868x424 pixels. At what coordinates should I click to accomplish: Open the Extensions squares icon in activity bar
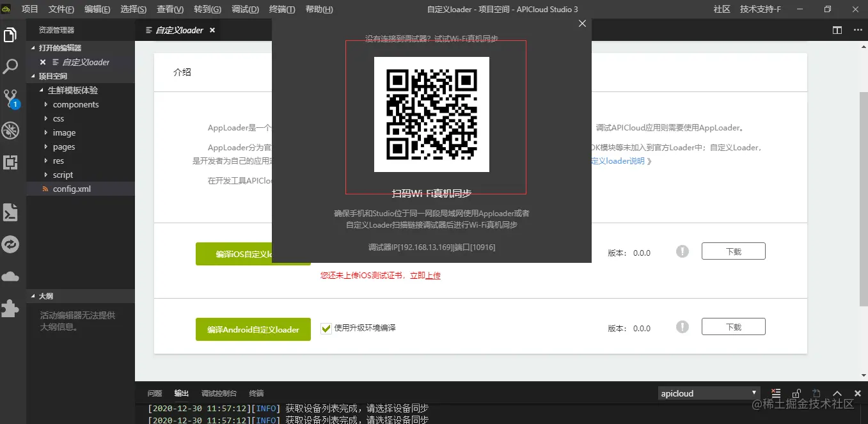(10, 162)
